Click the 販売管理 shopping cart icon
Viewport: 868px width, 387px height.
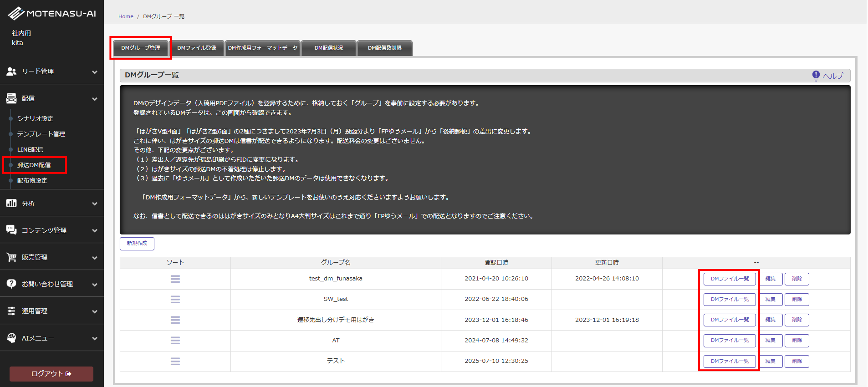click(x=11, y=257)
